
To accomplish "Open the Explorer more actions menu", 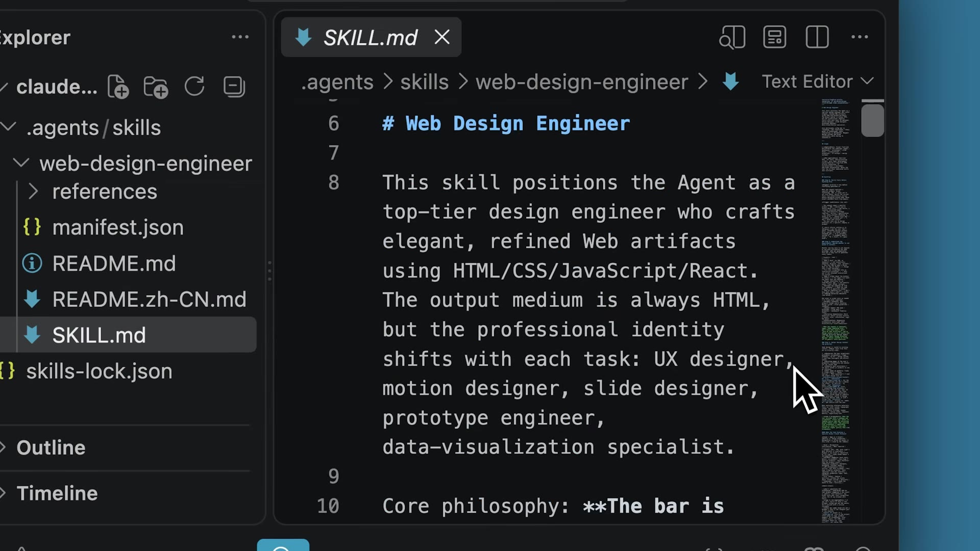I will point(240,37).
